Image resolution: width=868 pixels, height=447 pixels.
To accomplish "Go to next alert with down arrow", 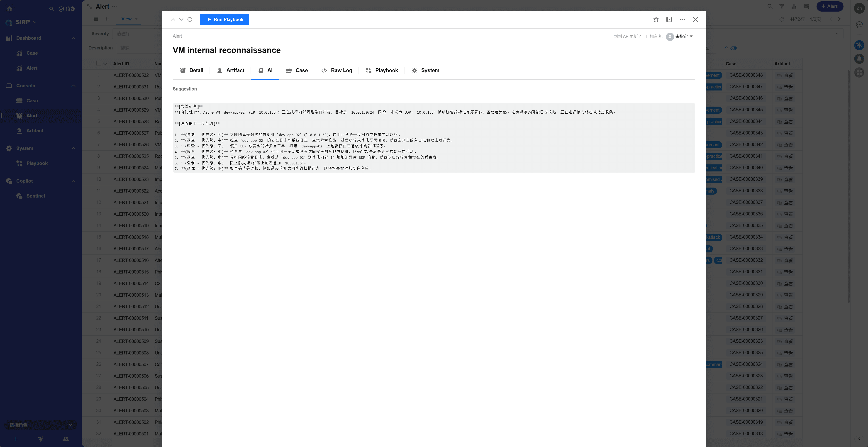I will tap(181, 20).
